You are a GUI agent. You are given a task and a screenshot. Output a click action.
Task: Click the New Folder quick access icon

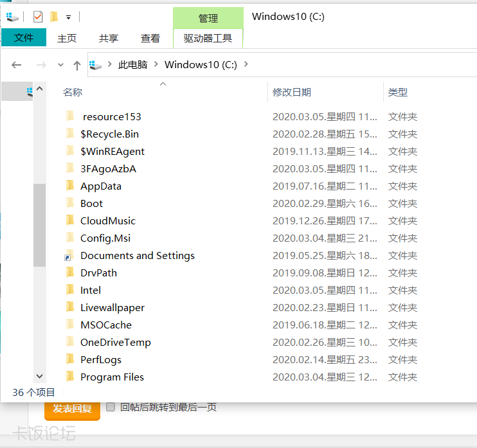point(54,17)
